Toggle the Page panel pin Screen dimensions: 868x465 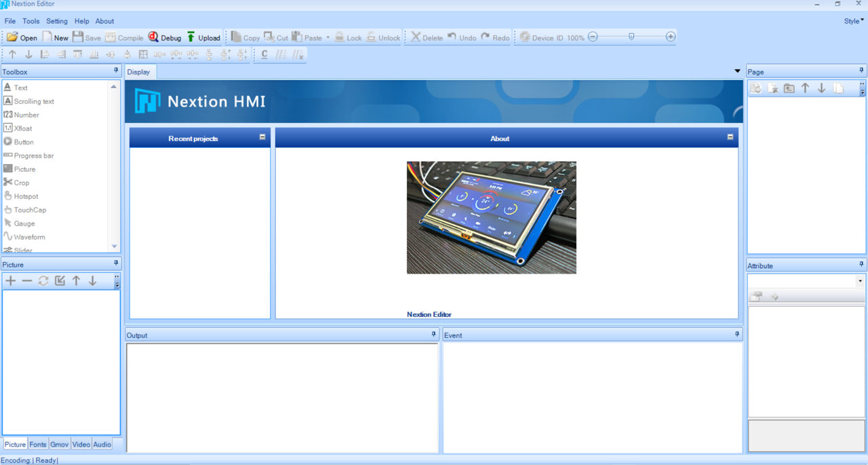coord(861,71)
